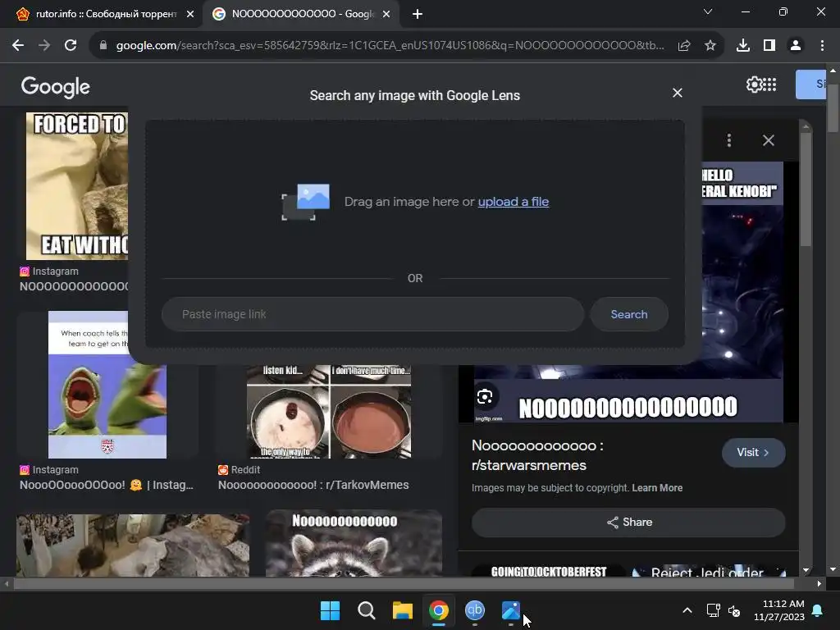Image resolution: width=840 pixels, height=630 pixels.
Task: Open r/starwarsmemes result title
Action: click(537, 455)
